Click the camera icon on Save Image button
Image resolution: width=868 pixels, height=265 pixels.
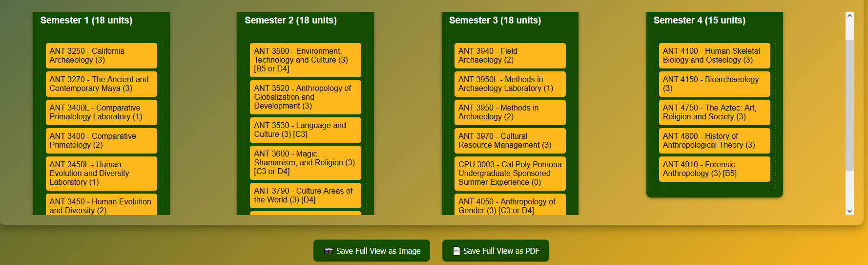329,251
